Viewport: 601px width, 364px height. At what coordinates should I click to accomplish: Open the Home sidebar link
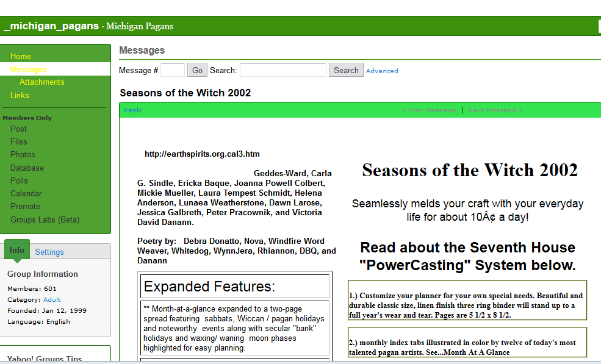click(21, 56)
